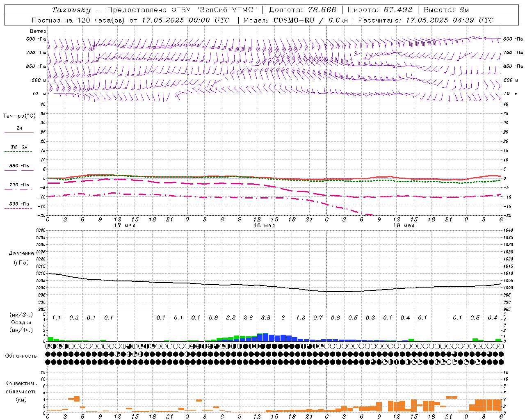
Task: Click the station name Tazovsky in header
Action: click(71, 10)
